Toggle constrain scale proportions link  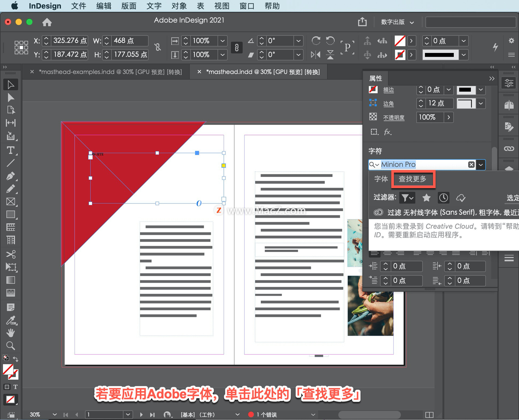pos(237,48)
